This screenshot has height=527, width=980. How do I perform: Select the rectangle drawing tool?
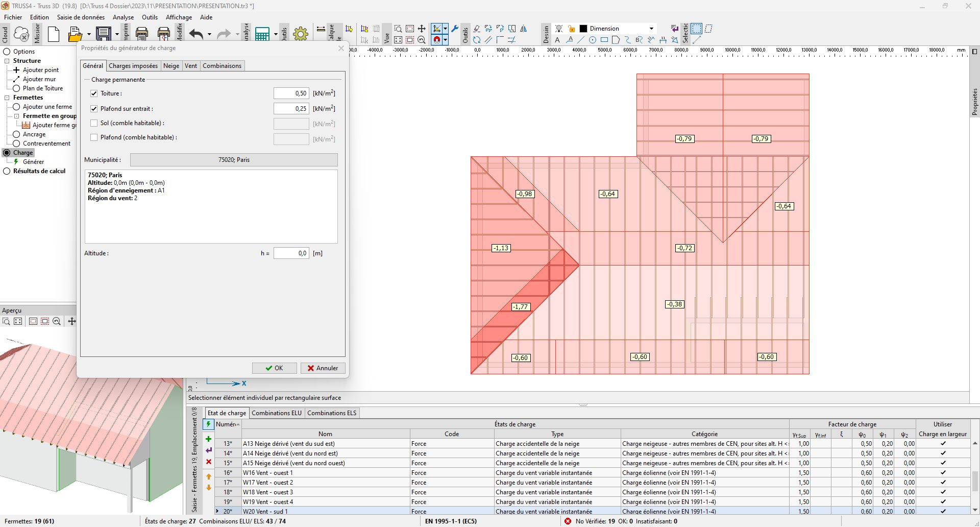pos(604,40)
